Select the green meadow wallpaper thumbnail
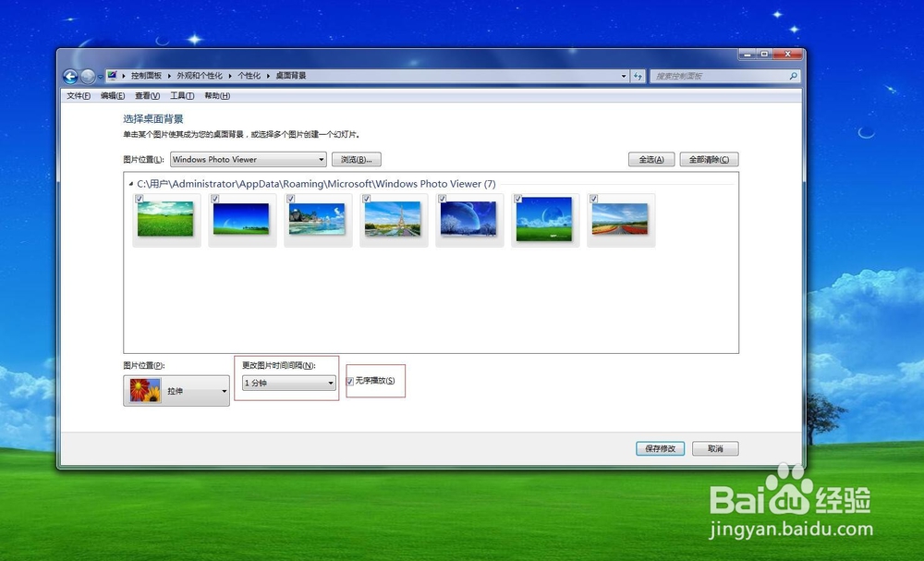The width and height of the screenshot is (924, 561). click(165, 219)
